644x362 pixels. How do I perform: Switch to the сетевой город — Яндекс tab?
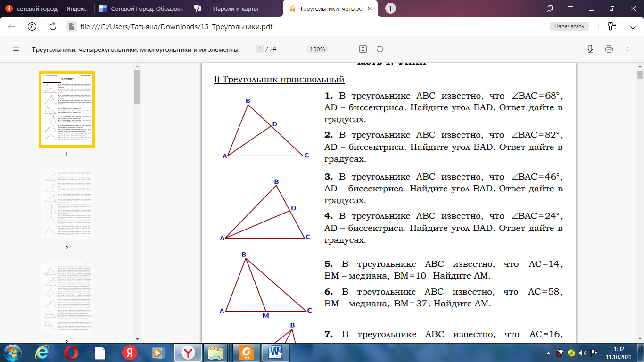46,8
